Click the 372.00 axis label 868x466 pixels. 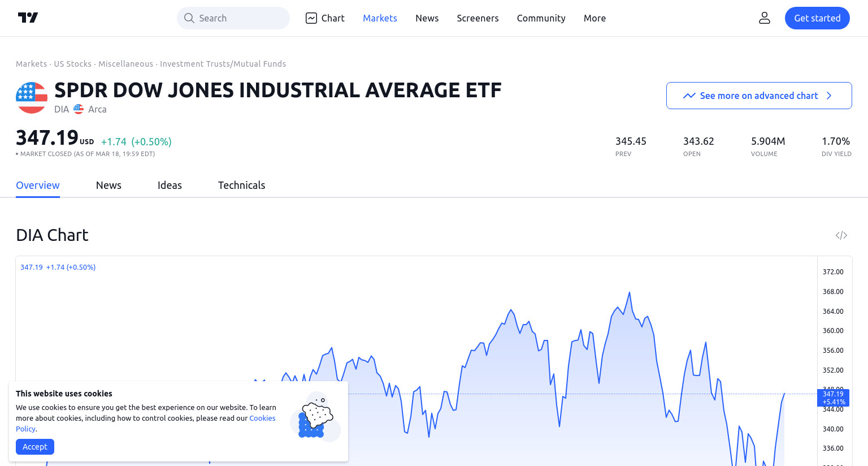coord(833,272)
